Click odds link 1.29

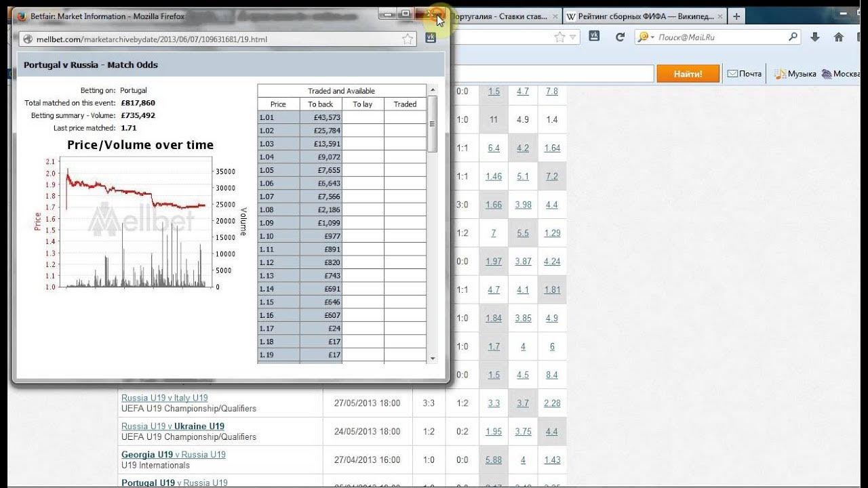[552, 233]
